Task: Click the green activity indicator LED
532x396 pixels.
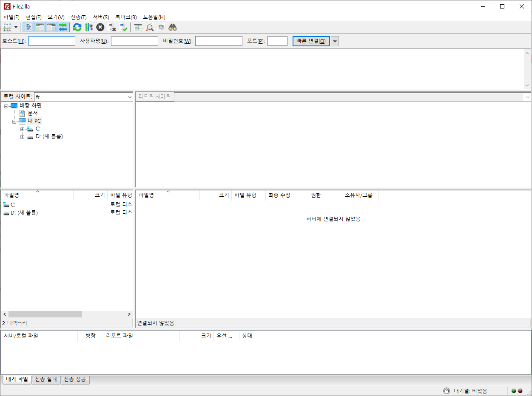Action: tap(514, 391)
